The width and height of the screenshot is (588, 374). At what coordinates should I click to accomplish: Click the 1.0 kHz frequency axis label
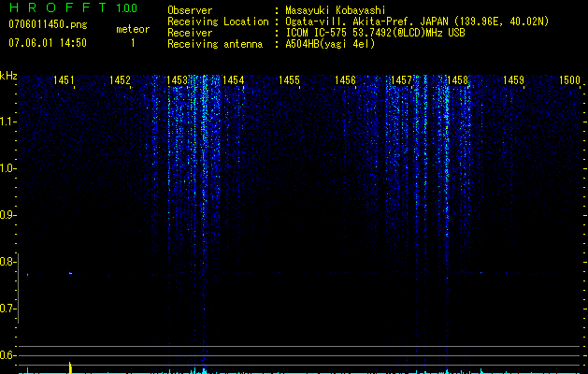(7, 168)
